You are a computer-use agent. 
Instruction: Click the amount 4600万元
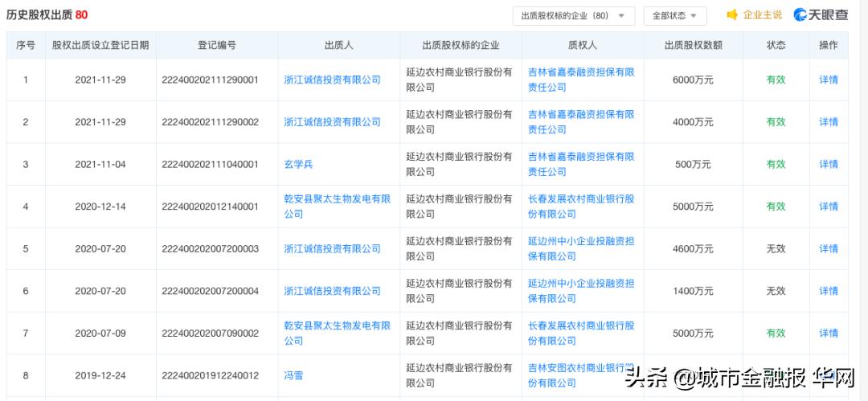tap(693, 248)
